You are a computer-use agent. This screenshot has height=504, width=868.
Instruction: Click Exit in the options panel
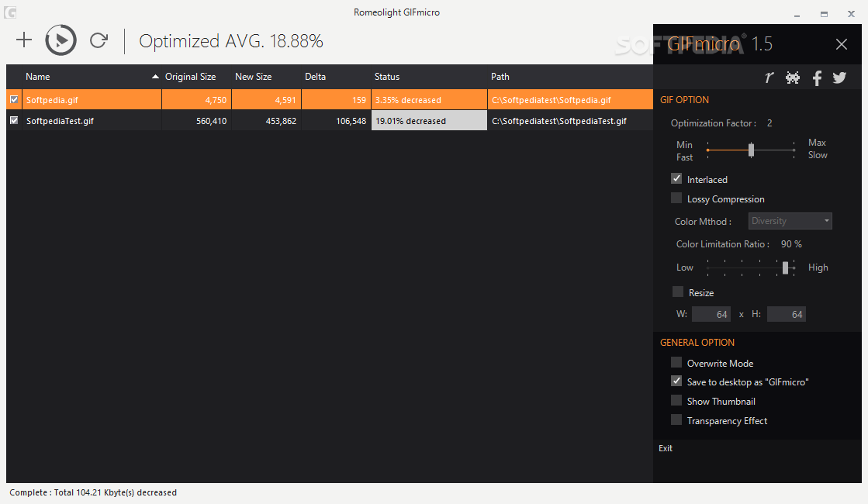[x=666, y=448]
